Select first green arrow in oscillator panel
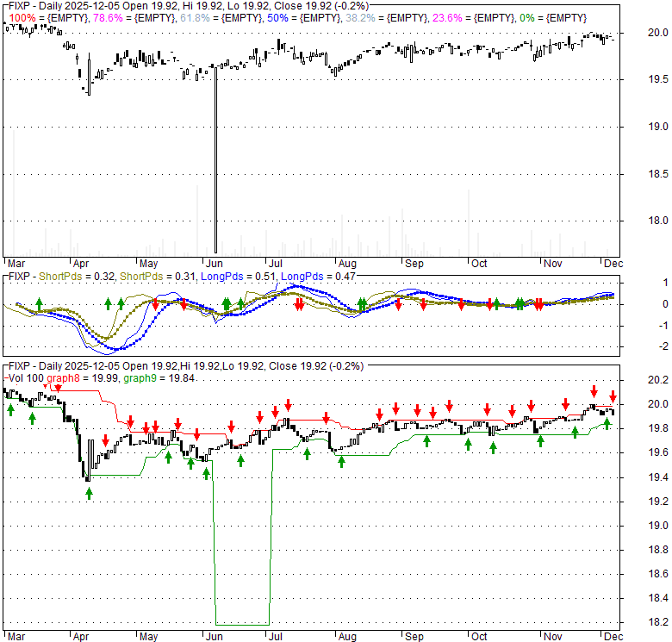 pyautogui.click(x=39, y=303)
